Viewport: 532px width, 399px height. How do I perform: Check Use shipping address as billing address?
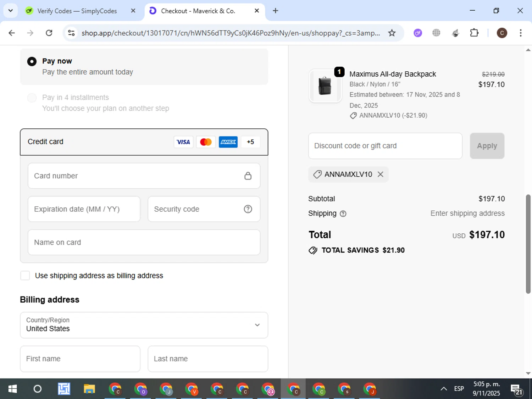click(25, 276)
